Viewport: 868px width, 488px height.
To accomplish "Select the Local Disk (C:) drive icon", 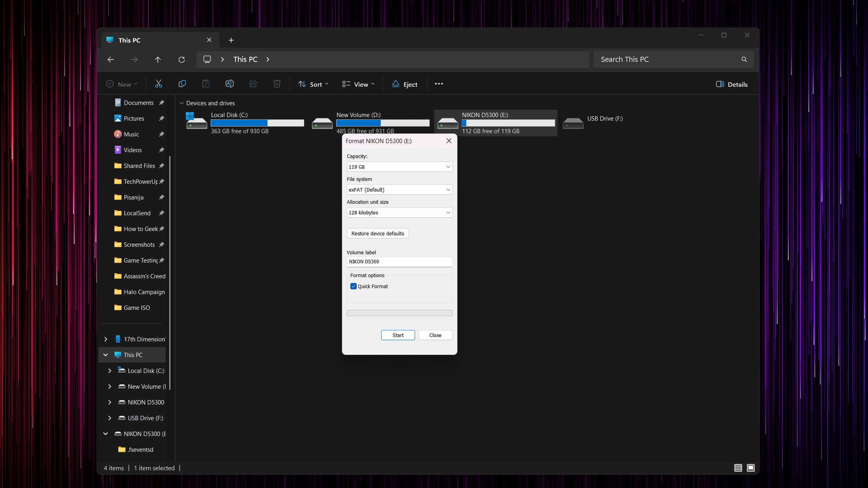I will point(196,121).
